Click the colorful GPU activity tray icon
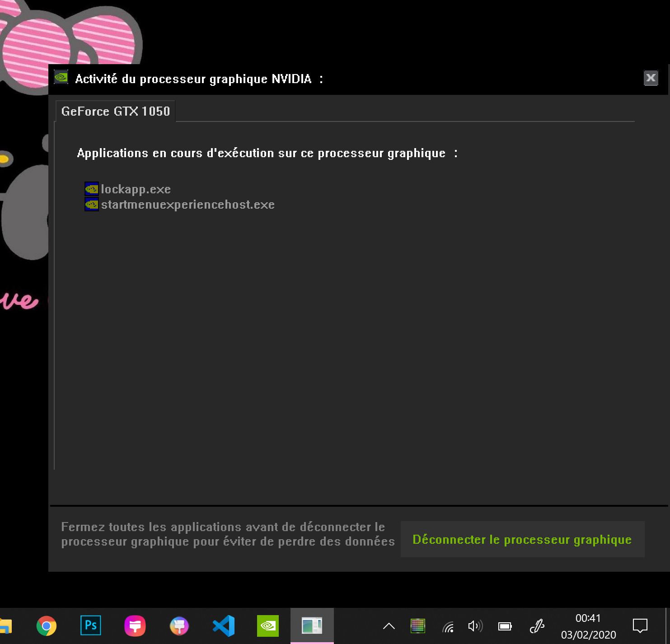 point(418,626)
